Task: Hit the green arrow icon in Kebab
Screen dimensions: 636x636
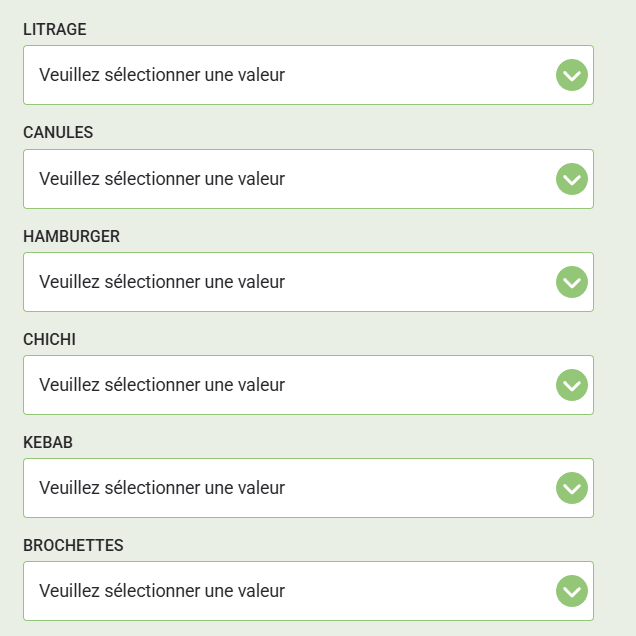Action: coord(572,488)
